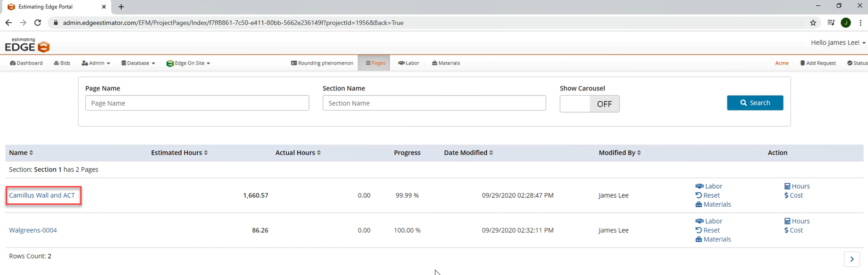This screenshot has width=868, height=275.
Task: Expand the Database dropdown menu
Action: tap(138, 63)
